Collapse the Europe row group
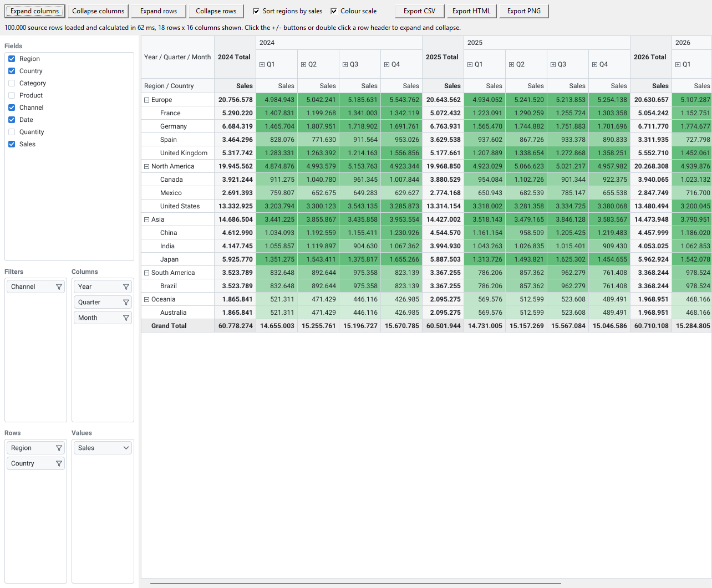 pos(146,100)
